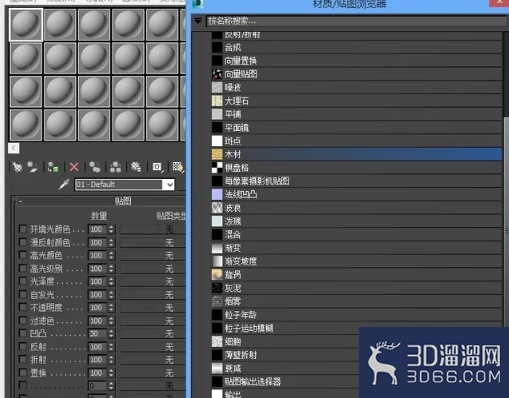Click the 法线凹凸 normal bump icon
Viewport: 509px width, 398px height.
(217, 194)
